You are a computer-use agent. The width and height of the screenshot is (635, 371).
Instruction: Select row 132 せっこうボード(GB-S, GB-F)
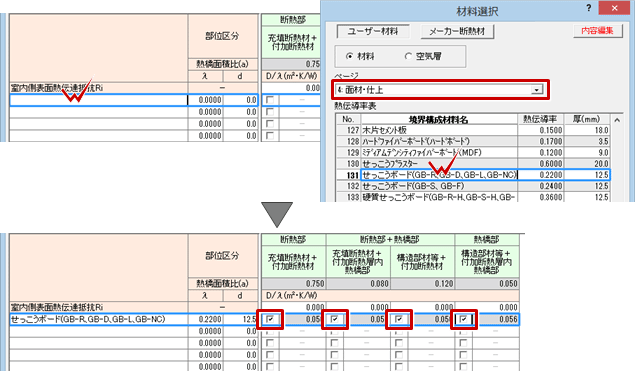click(x=473, y=186)
